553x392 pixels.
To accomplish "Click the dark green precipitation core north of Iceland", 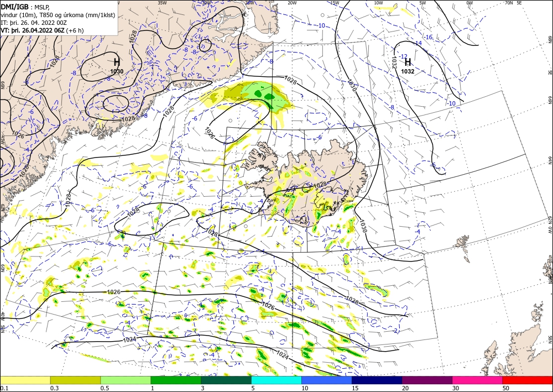I will pos(269,96).
